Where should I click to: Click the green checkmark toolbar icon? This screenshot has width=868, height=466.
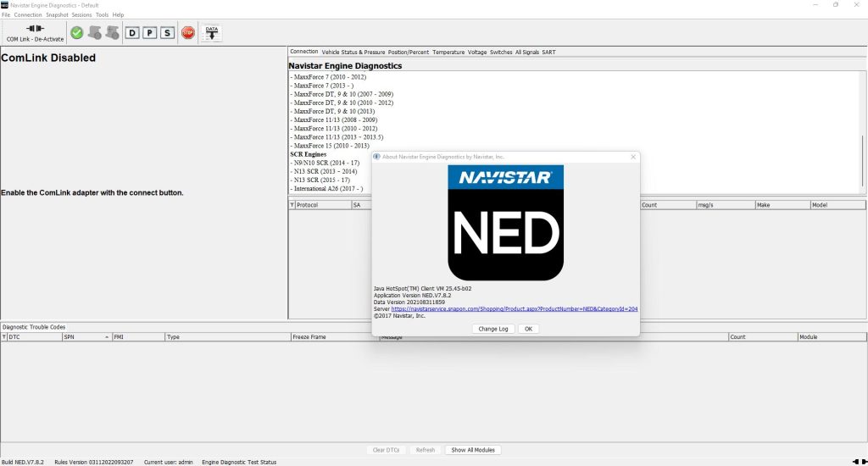click(77, 33)
